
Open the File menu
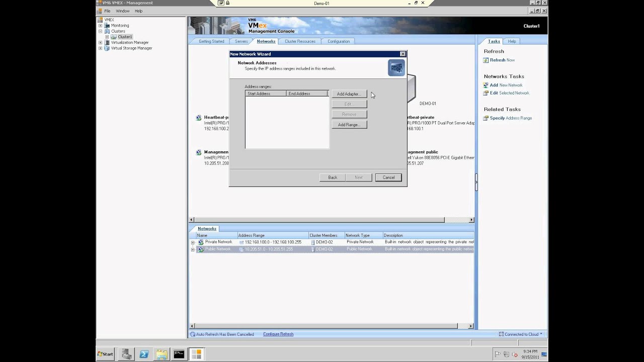(107, 11)
